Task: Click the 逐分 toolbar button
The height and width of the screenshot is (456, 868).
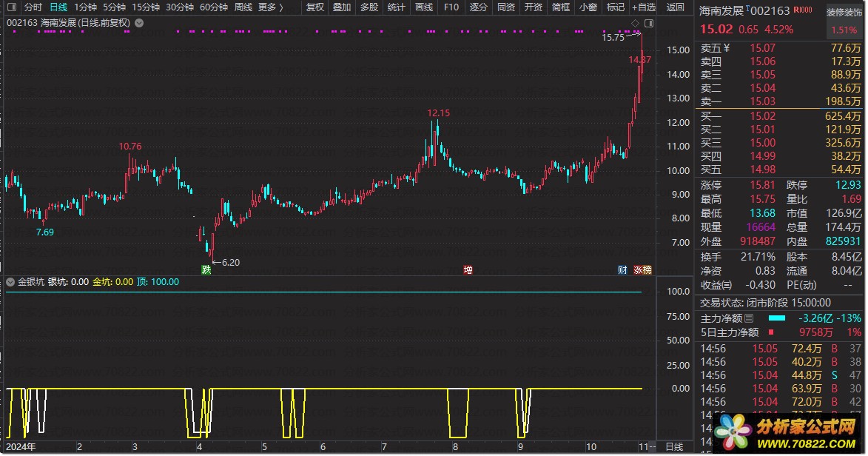Action: tap(478, 7)
